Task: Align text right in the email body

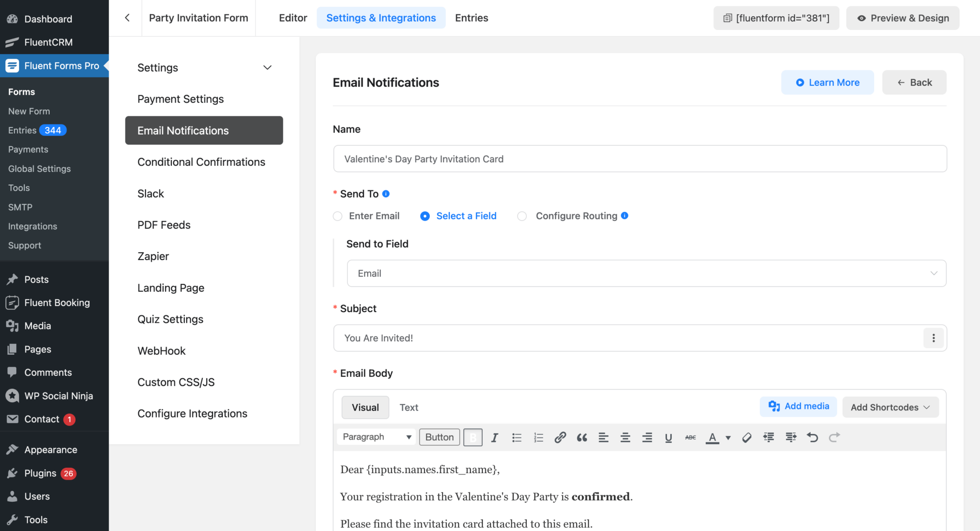Action: 647,437
